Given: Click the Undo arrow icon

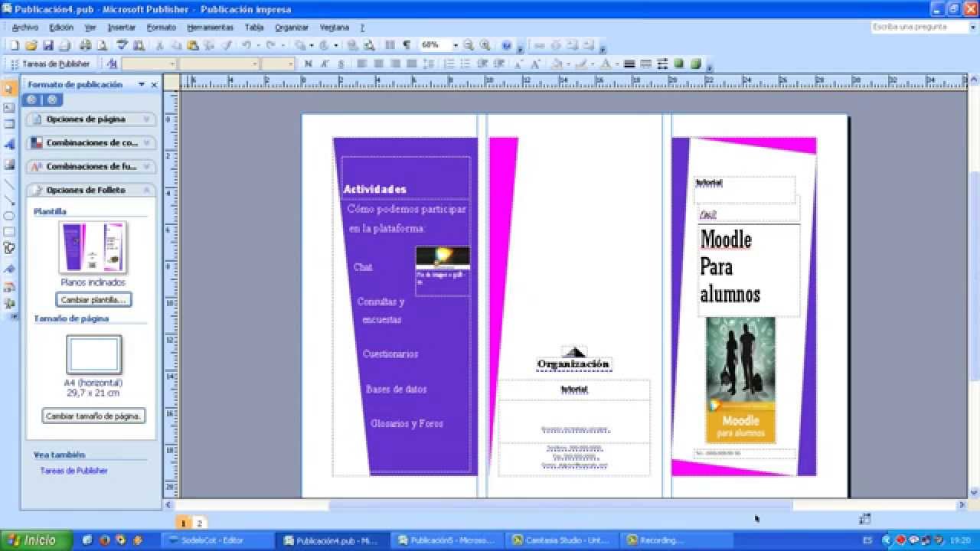Looking at the screenshot, I should [247, 45].
